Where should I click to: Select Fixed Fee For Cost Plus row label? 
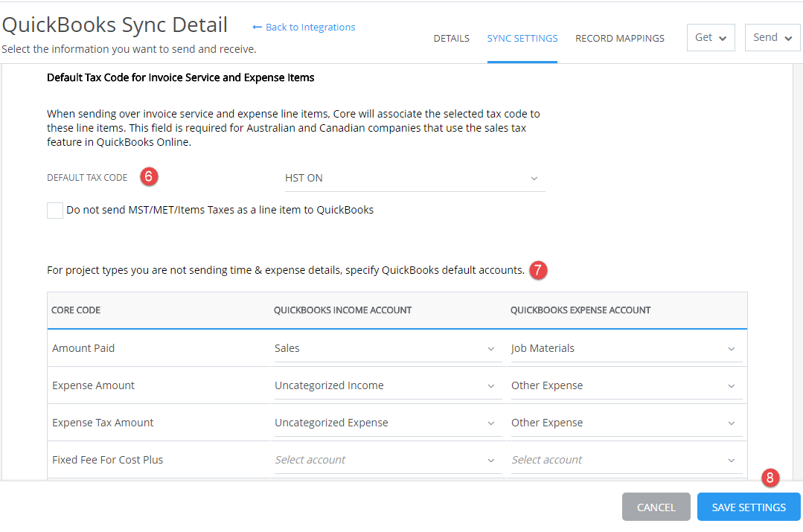pos(108,460)
